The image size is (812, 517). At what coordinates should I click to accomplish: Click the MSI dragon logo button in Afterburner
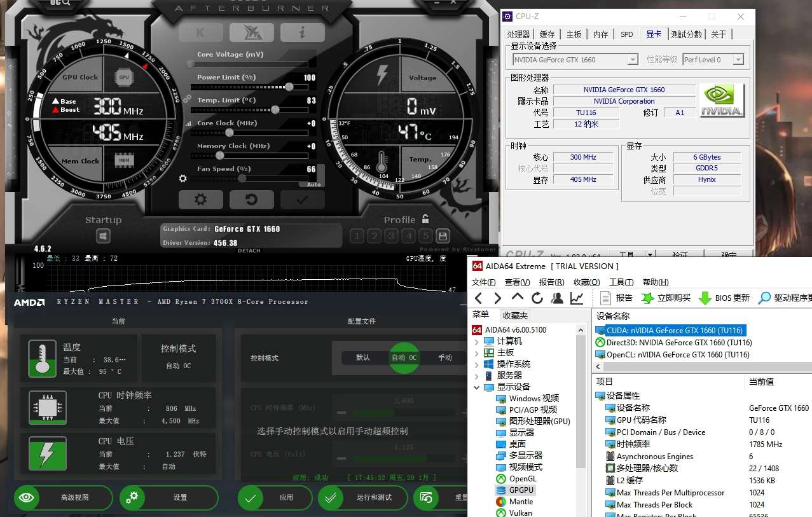pyautogui.click(x=251, y=32)
